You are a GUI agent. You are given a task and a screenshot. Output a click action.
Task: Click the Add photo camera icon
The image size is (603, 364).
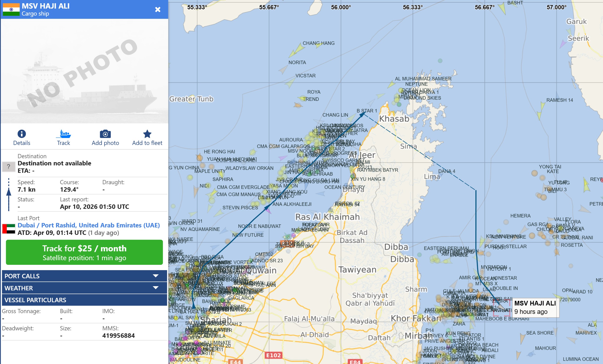click(x=105, y=134)
